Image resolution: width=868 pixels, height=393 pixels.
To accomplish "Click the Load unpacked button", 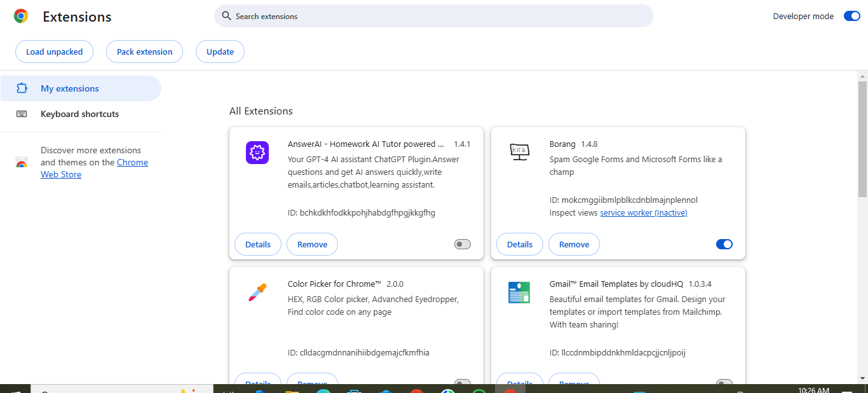I will 55,52.
